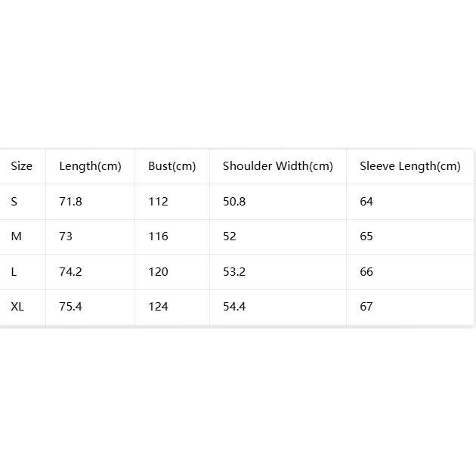Click the 54.4 shoulder width cell
This screenshot has width=476, height=476.
pos(234,307)
